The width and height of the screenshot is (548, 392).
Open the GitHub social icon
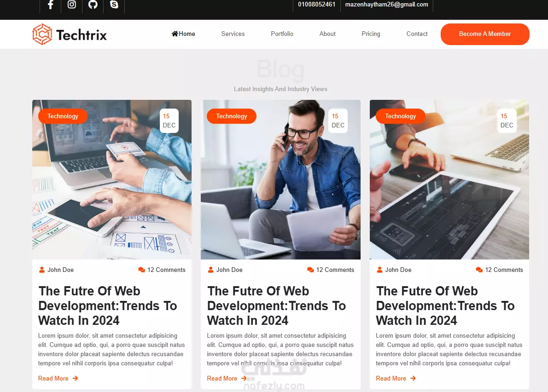(93, 5)
